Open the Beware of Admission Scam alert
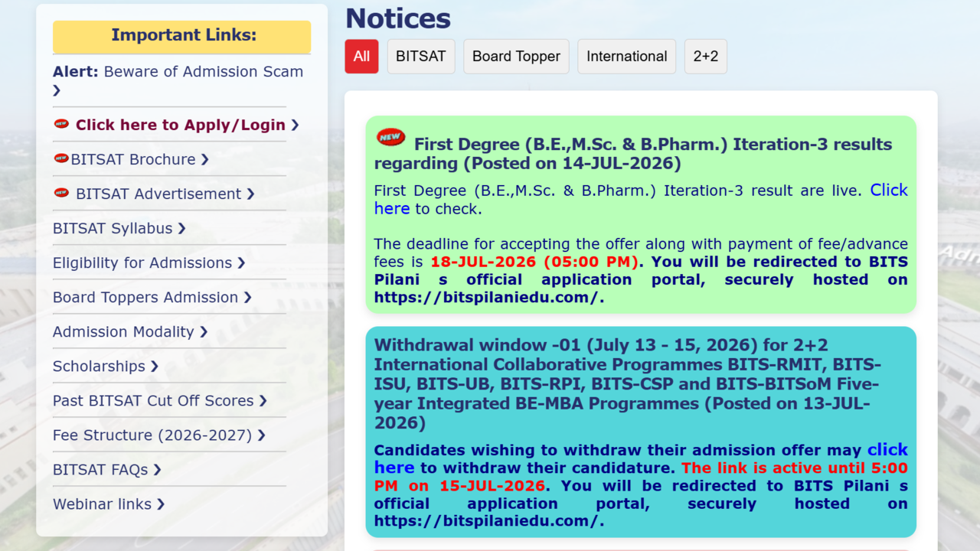 (178, 80)
